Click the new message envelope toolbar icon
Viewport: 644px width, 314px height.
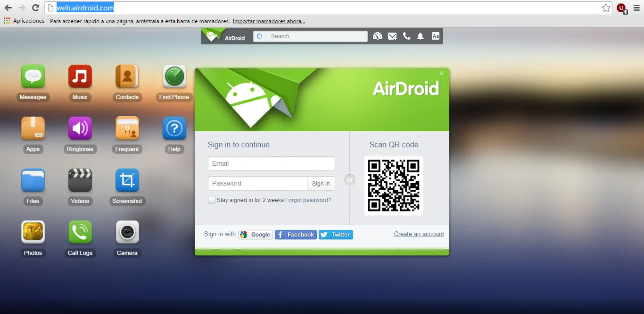click(x=392, y=36)
